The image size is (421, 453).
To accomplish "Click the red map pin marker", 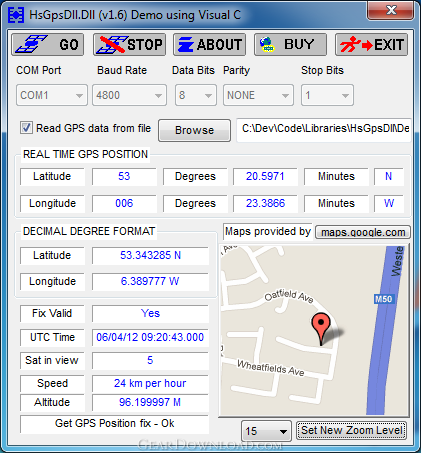I will coord(321,328).
